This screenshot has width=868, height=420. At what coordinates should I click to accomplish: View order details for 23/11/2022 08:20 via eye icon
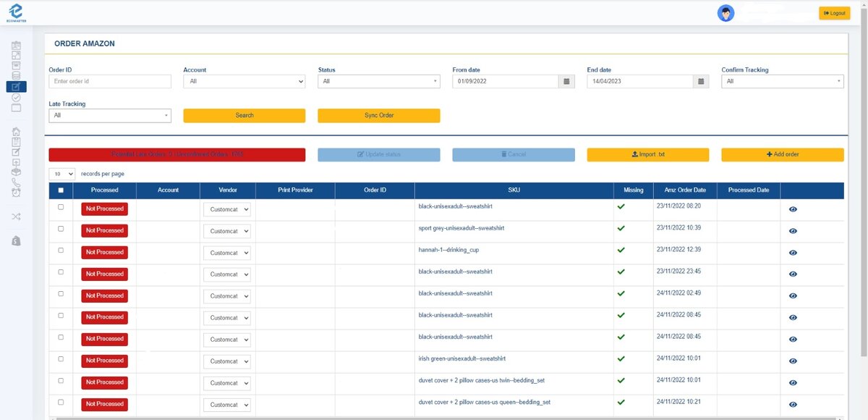coord(793,209)
